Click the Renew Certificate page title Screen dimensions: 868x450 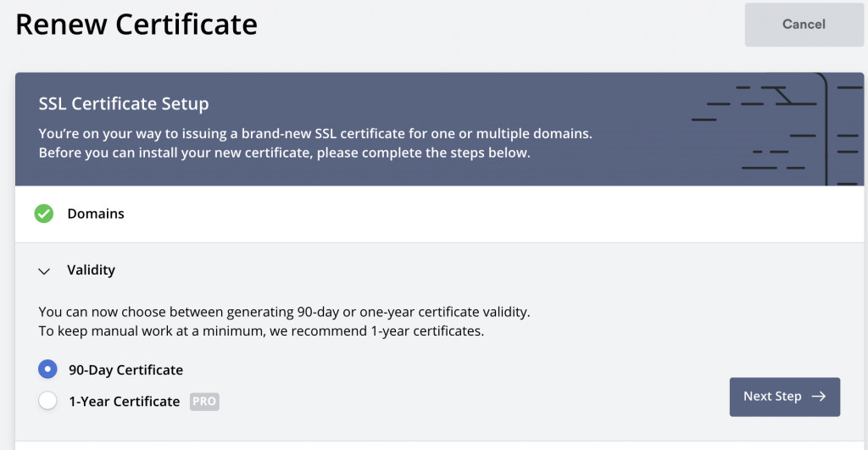point(136,25)
